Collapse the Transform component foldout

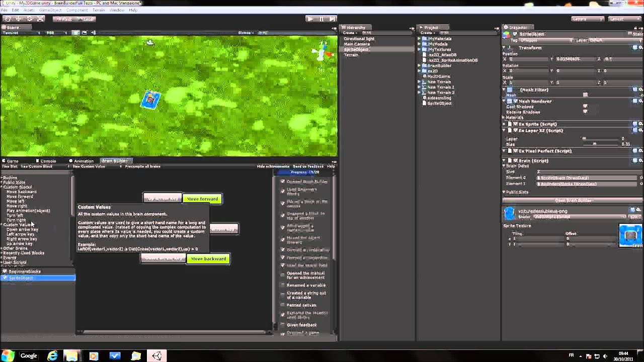tap(505, 48)
